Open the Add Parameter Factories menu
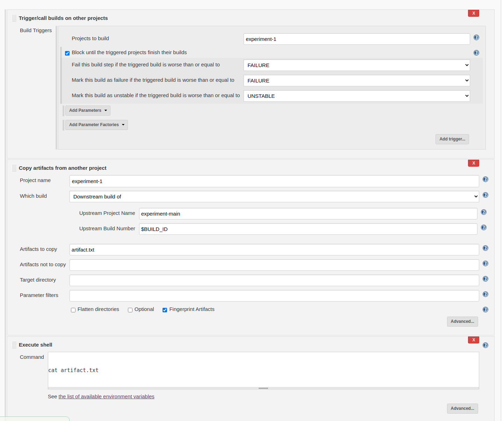Image resolution: width=504 pixels, height=421 pixels. coord(96,125)
